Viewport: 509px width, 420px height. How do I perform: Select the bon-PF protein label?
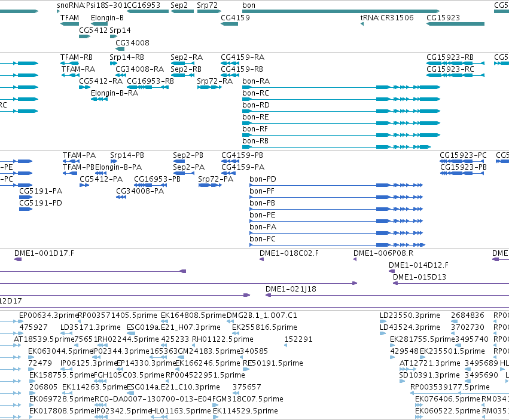[x=262, y=191]
